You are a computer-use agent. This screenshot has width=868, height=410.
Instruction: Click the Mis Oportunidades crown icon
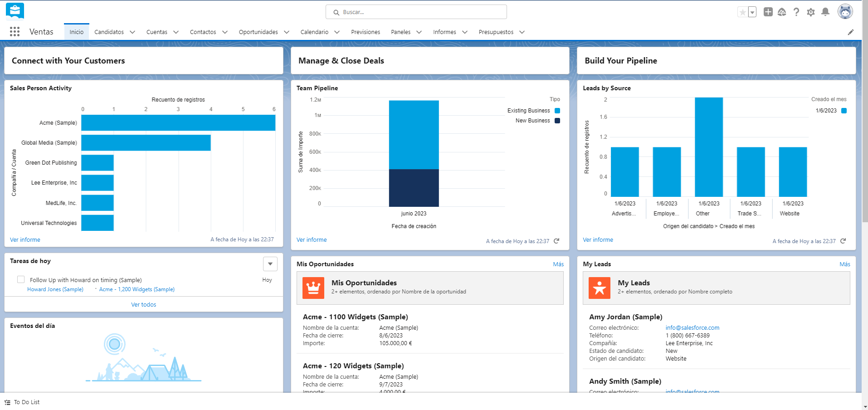(x=313, y=288)
